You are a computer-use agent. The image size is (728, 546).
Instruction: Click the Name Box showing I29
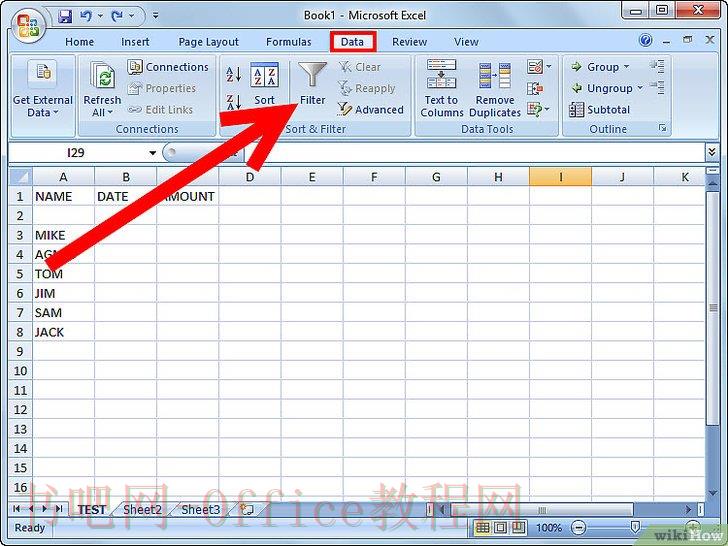[x=77, y=153]
